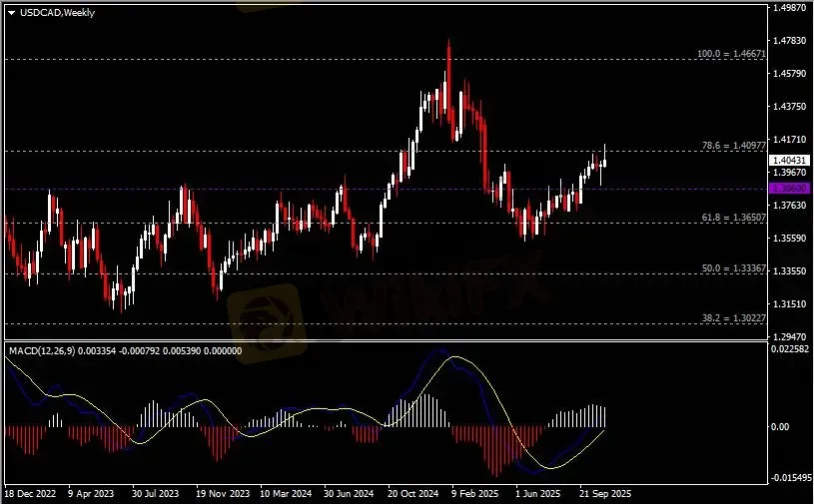Click the current price tag 1.40431
This screenshot has height=504, width=814.
pyautogui.click(x=789, y=160)
